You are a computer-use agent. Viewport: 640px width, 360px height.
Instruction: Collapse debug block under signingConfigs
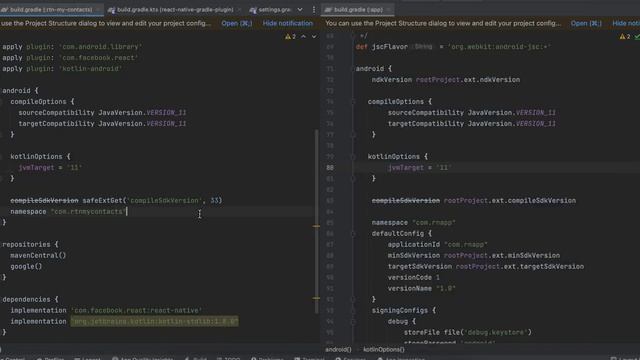coord(353,322)
